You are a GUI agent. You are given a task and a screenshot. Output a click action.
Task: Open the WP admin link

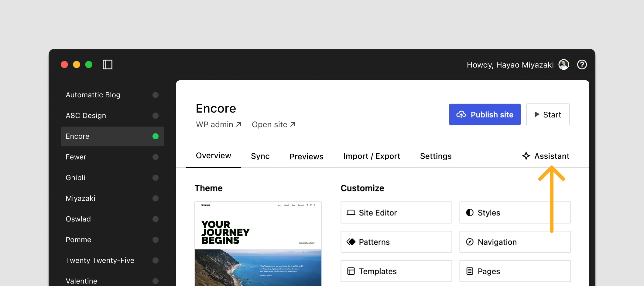point(218,124)
